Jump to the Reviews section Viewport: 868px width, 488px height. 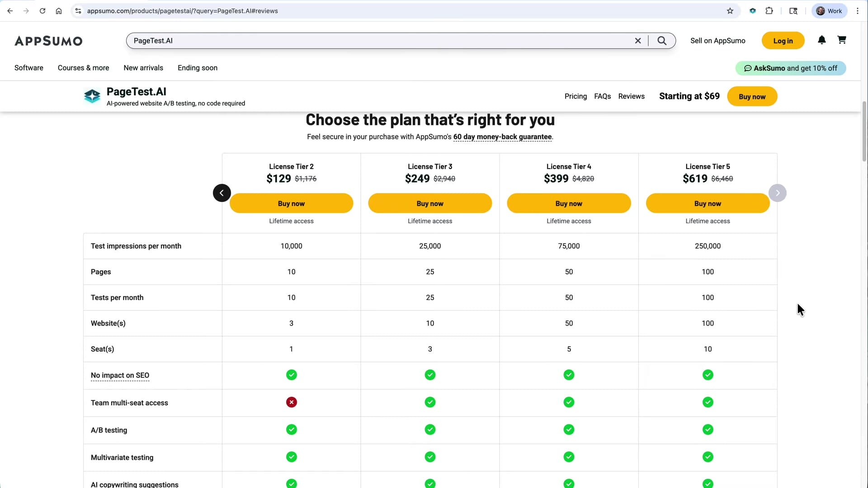pyautogui.click(x=631, y=96)
